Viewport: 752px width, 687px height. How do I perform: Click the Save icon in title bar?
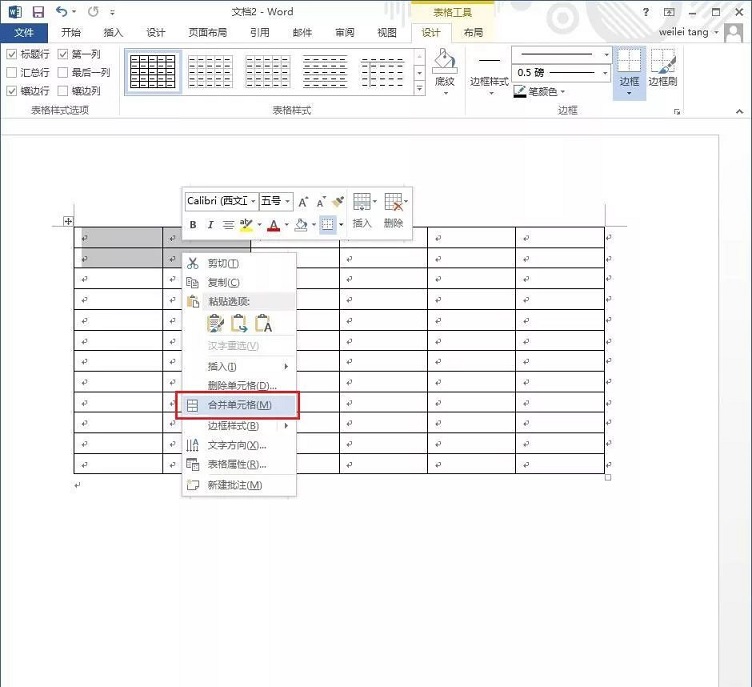pyautogui.click(x=38, y=11)
